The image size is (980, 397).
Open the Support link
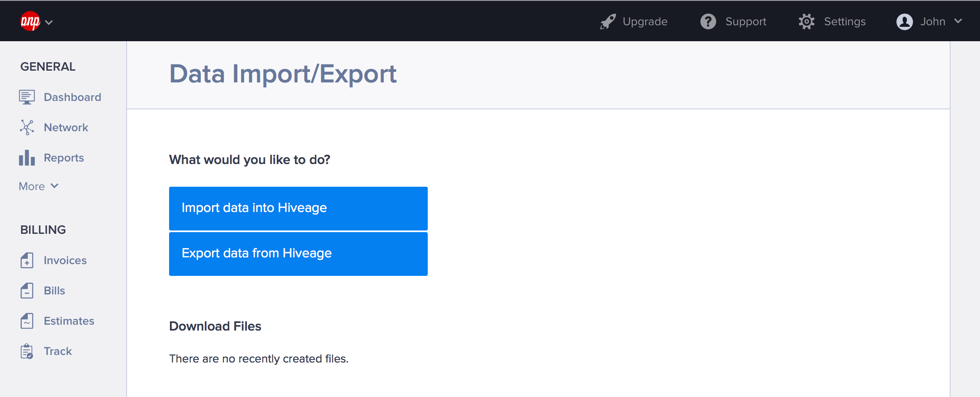coord(746,21)
